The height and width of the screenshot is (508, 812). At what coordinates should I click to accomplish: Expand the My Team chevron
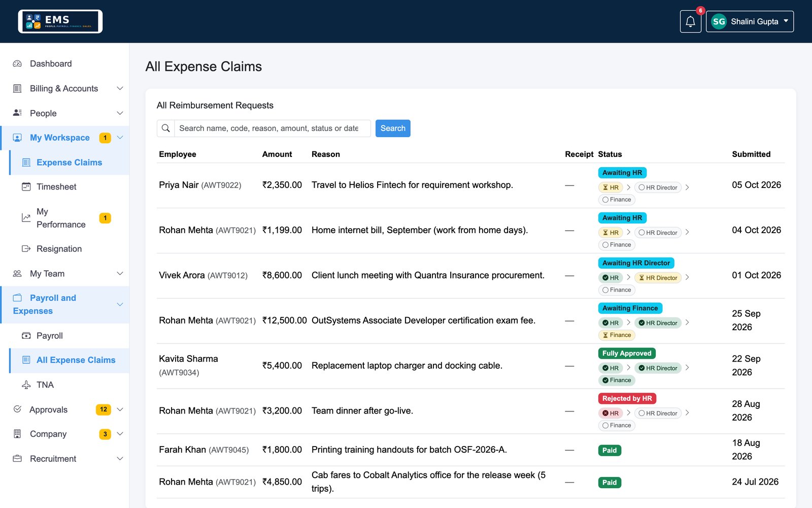(120, 273)
